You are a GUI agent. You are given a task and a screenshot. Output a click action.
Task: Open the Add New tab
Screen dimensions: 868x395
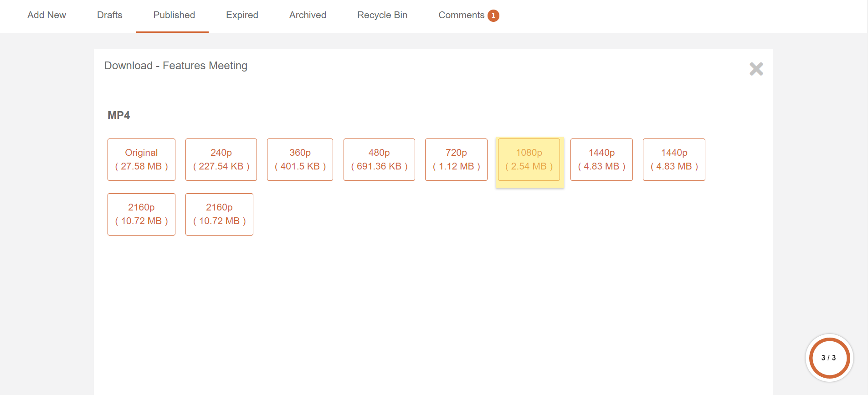[x=46, y=15]
